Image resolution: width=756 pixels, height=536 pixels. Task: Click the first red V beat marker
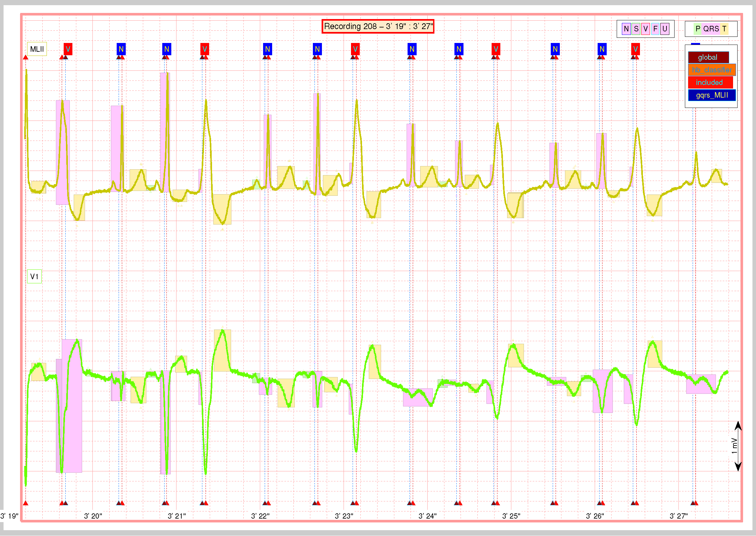click(68, 49)
